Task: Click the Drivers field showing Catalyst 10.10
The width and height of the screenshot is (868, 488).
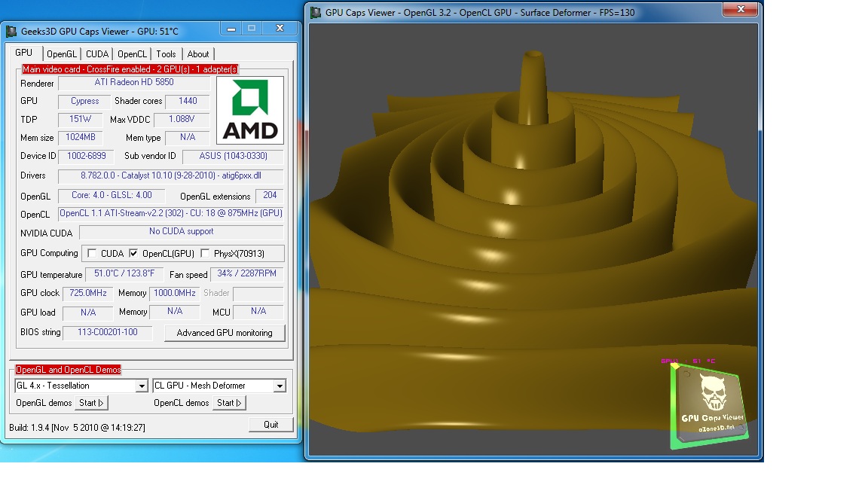Action: (171, 176)
